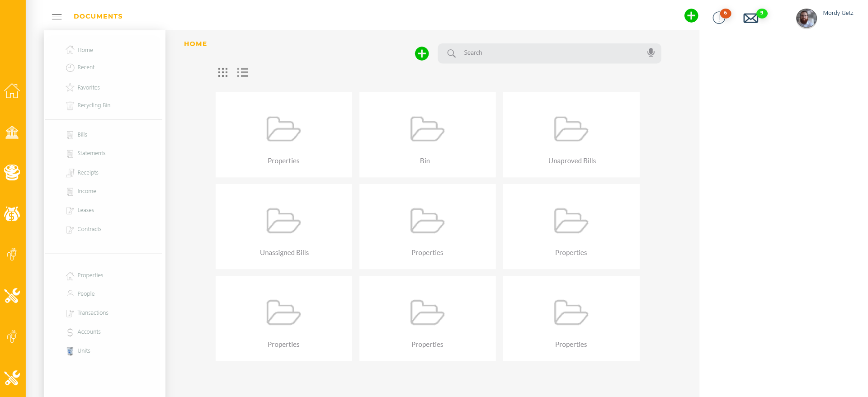Open Properties folder directly below Bin folder
The image size is (868, 397).
[428, 227]
